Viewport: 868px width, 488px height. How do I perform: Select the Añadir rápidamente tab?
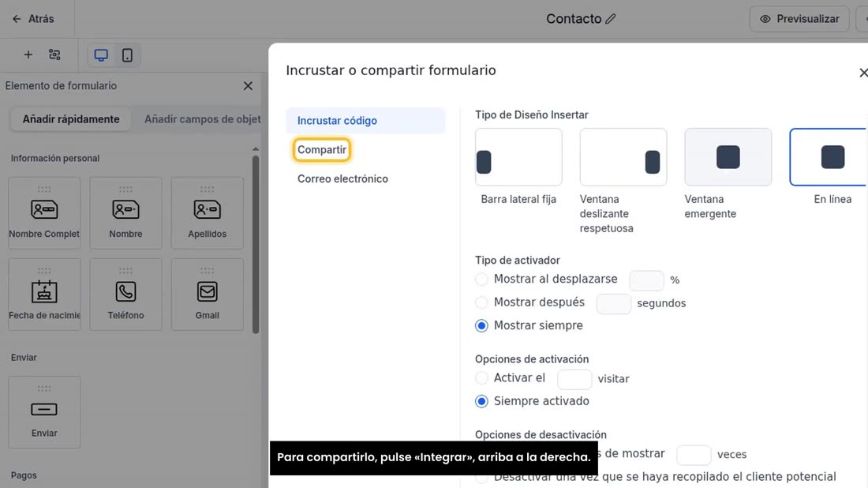71,119
